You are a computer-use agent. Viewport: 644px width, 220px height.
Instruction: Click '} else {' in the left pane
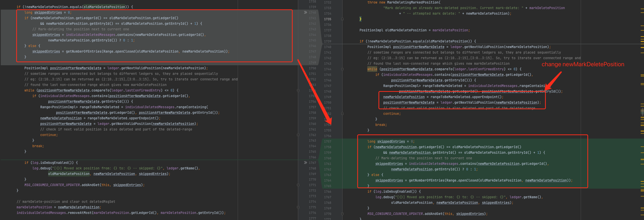(32, 46)
